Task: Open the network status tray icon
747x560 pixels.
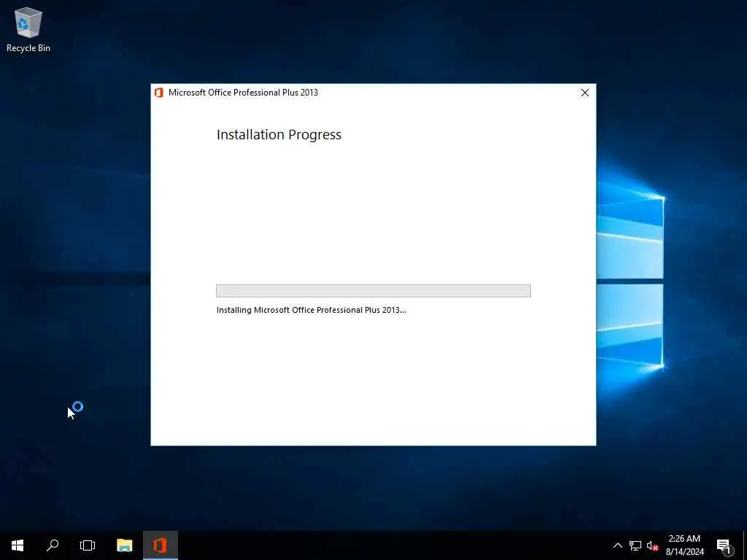Action: [635, 545]
